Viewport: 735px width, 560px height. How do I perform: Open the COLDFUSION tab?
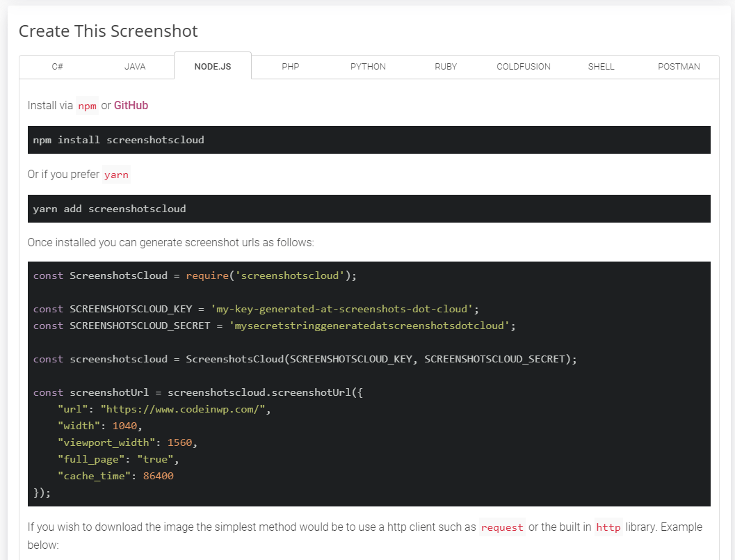coord(523,66)
